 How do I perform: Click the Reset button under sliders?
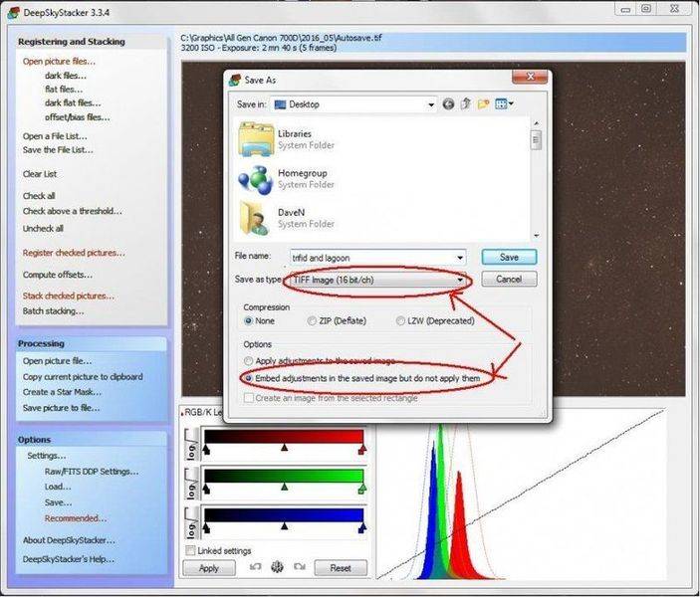click(340, 568)
